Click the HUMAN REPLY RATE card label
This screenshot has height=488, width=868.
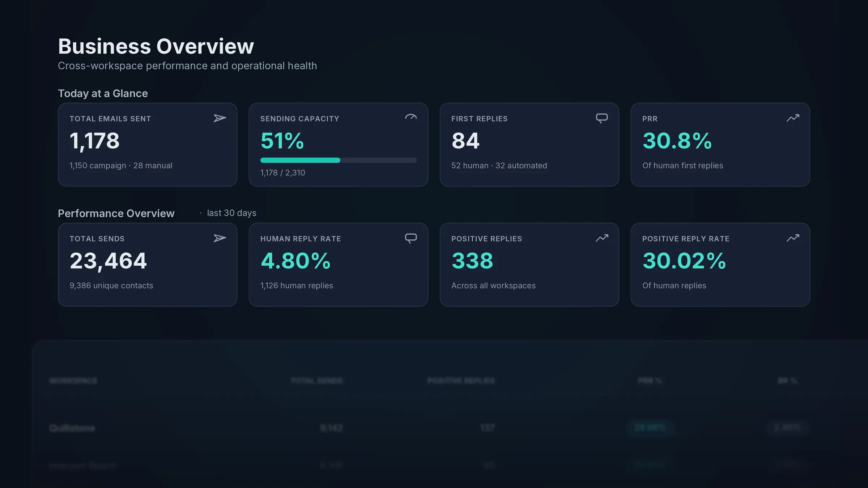(x=301, y=239)
